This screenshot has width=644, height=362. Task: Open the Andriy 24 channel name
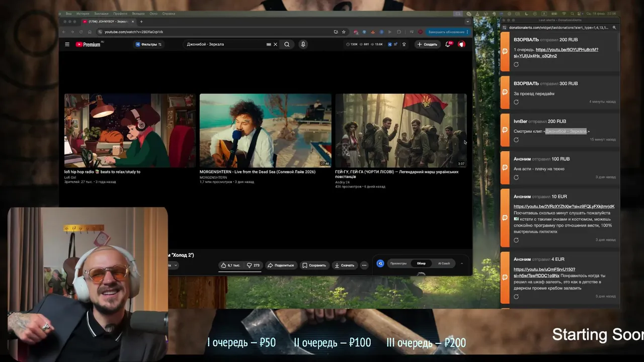(x=343, y=182)
